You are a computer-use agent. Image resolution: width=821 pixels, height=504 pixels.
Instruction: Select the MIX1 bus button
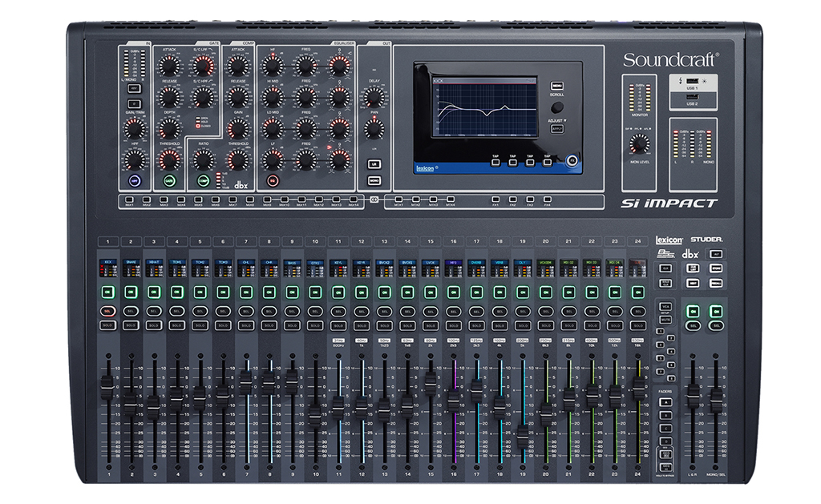point(129,198)
